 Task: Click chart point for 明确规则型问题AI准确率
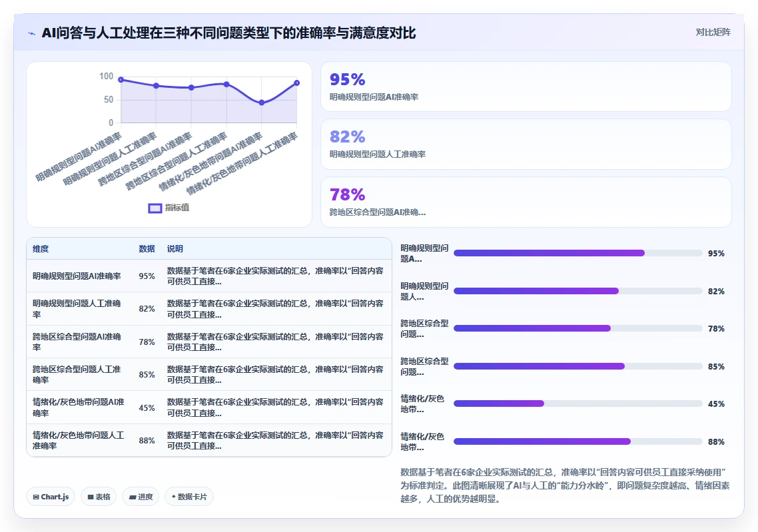[121, 80]
